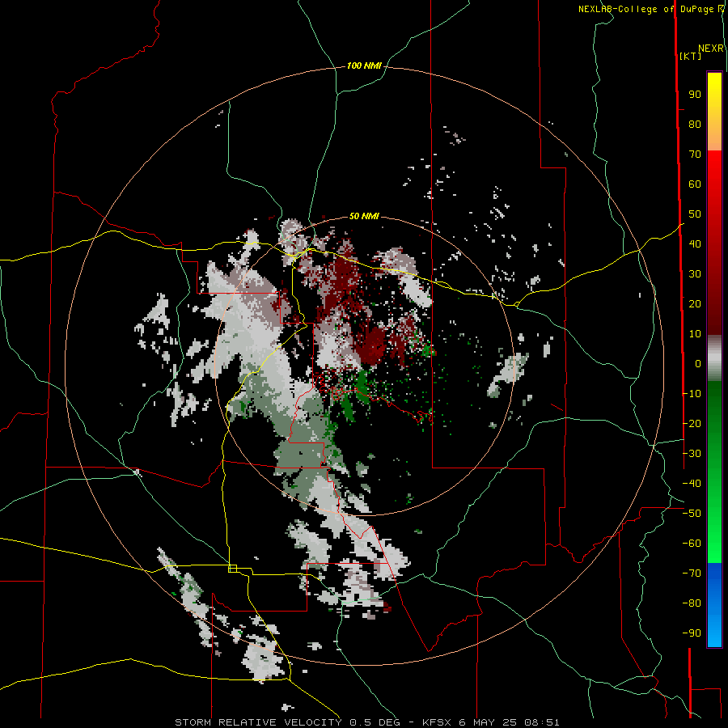
Task: Click the -90 value on the velocity scale
Action: click(692, 633)
